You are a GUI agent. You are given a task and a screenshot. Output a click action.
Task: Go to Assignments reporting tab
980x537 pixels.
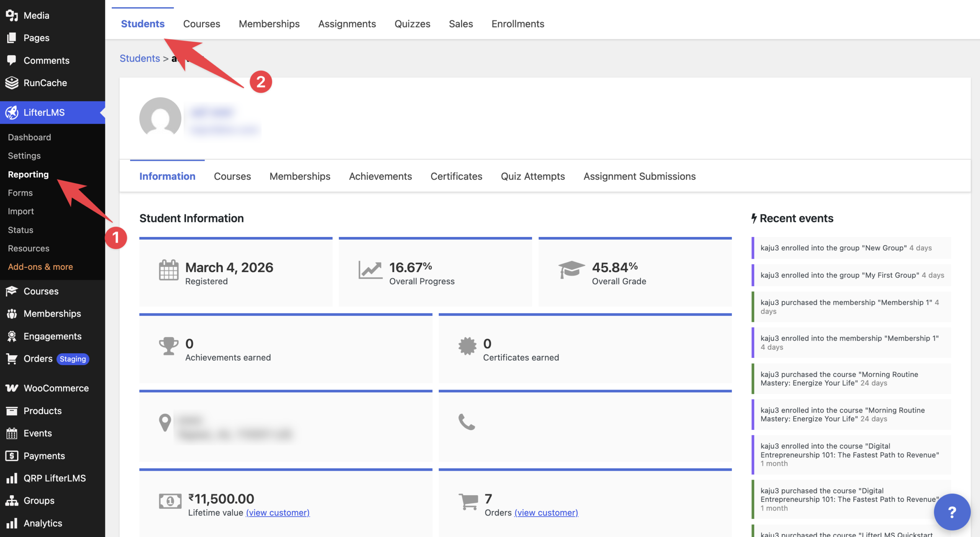coord(347,24)
